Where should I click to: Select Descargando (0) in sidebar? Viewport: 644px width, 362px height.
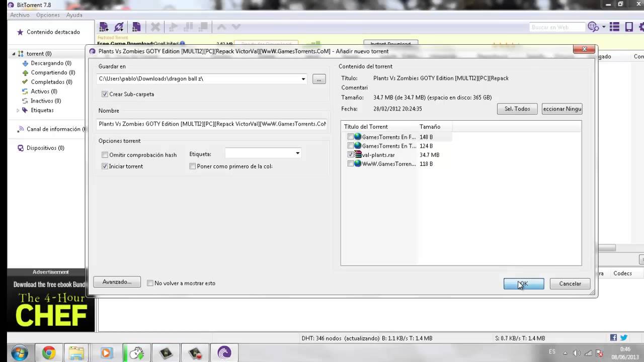pos(51,63)
